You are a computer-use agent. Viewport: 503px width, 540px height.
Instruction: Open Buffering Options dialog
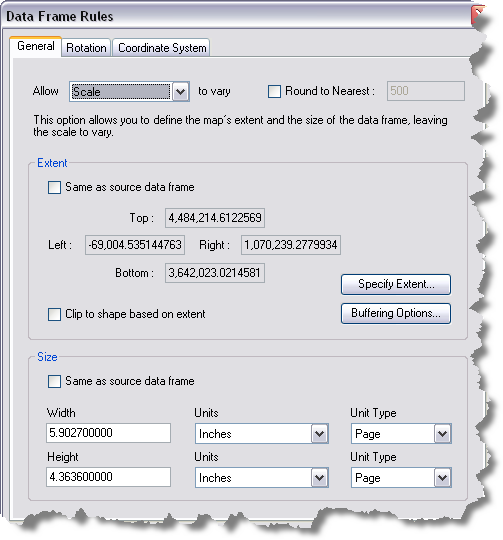(396, 313)
